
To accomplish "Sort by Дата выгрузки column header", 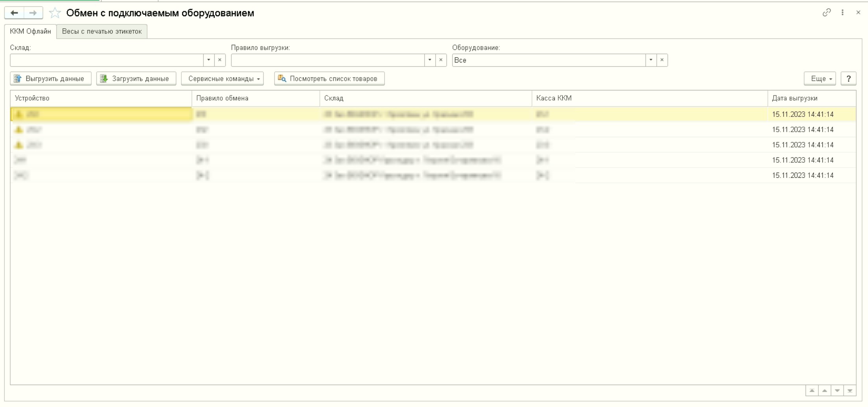I will 794,98.
